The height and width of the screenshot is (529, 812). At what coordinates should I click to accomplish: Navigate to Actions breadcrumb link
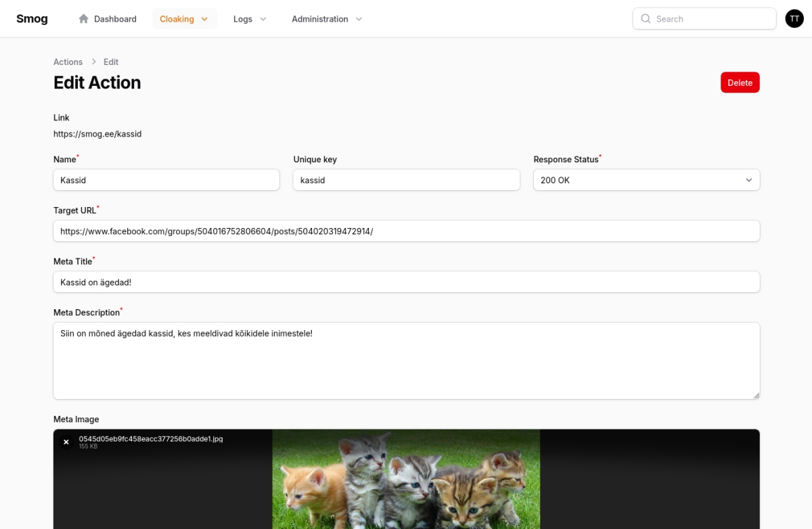(x=68, y=62)
